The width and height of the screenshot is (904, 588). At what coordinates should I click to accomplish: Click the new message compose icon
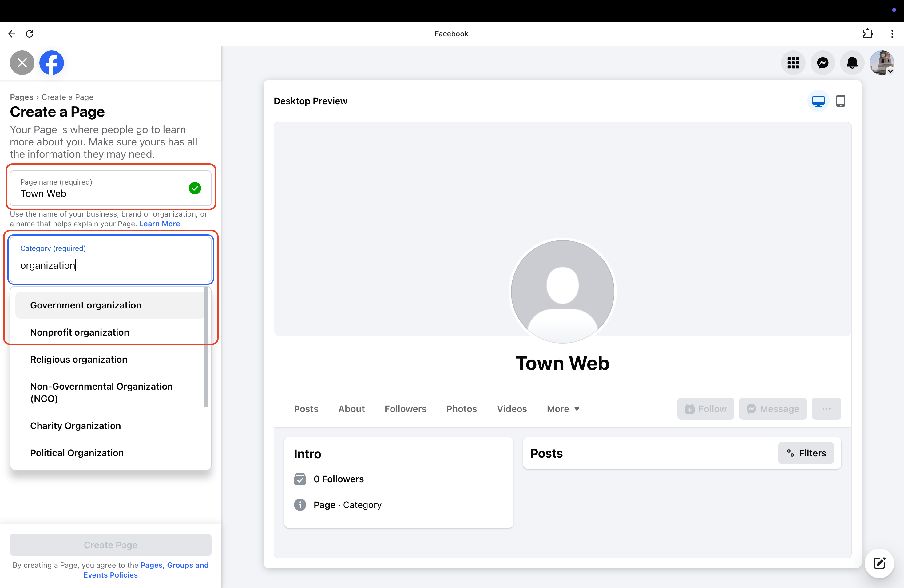click(879, 563)
